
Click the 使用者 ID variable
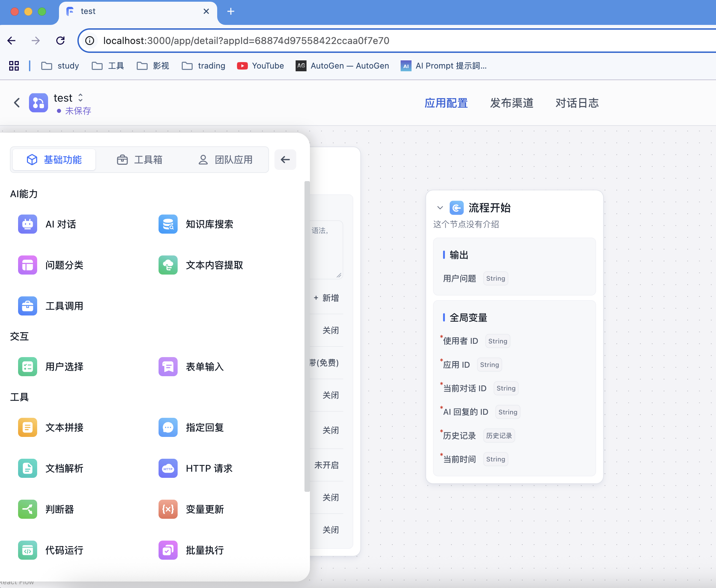(x=461, y=341)
